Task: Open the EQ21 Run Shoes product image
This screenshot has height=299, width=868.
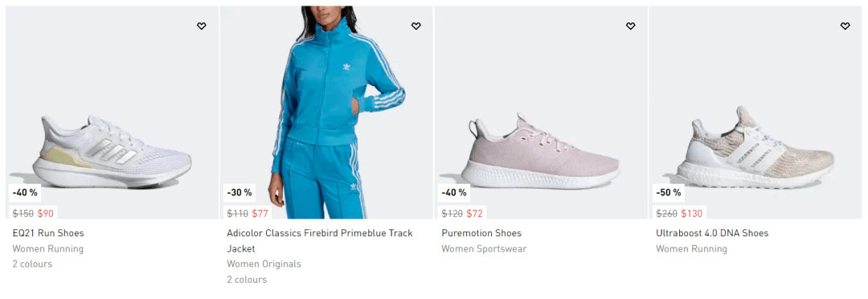Action: pyautogui.click(x=113, y=113)
